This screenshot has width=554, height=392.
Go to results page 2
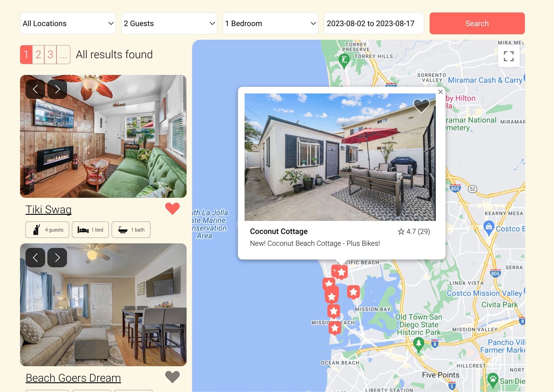pos(38,55)
